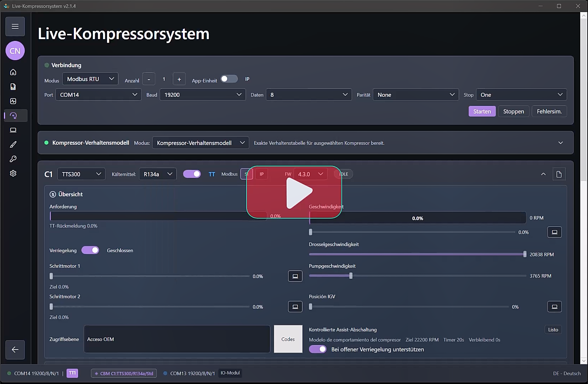This screenshot has height=384, width=588.
Task: Click the video play button overlay
Action: point(294,192)
